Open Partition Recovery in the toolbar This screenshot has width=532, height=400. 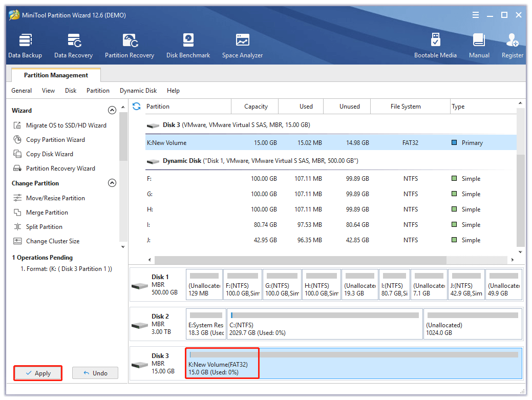tap(129, 46)
